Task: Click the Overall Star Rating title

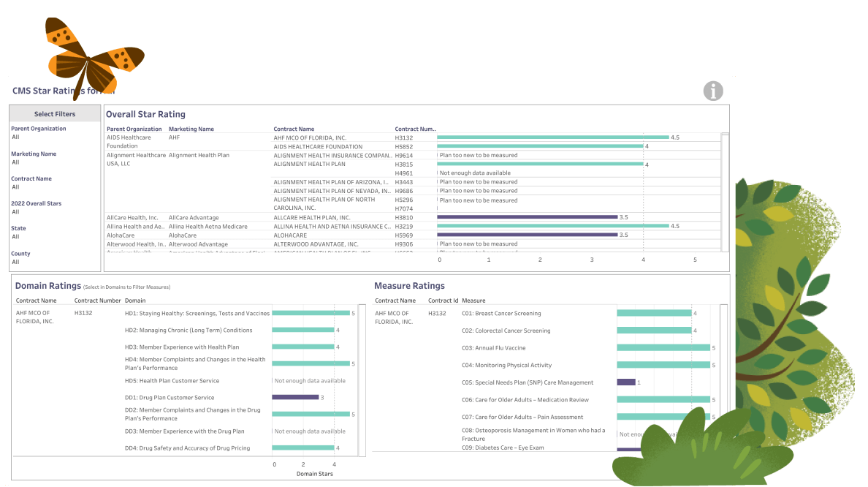Action: (145, 114)
